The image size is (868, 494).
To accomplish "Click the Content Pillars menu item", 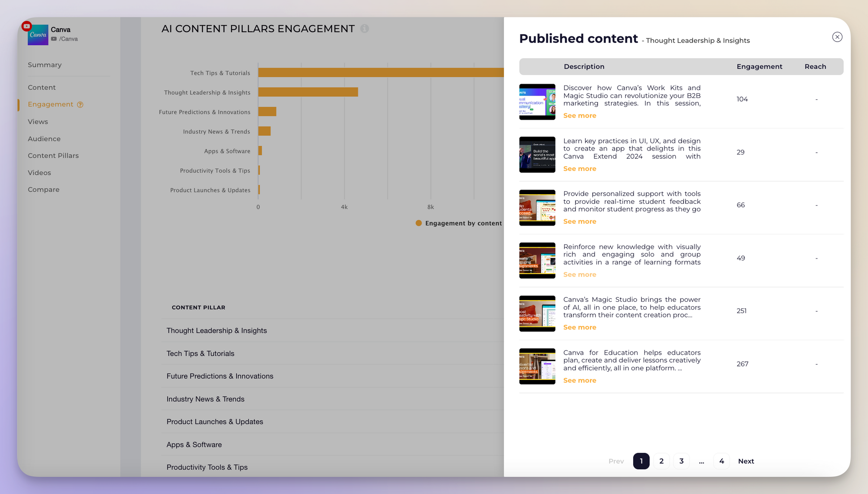I will [x=53, y=155].
